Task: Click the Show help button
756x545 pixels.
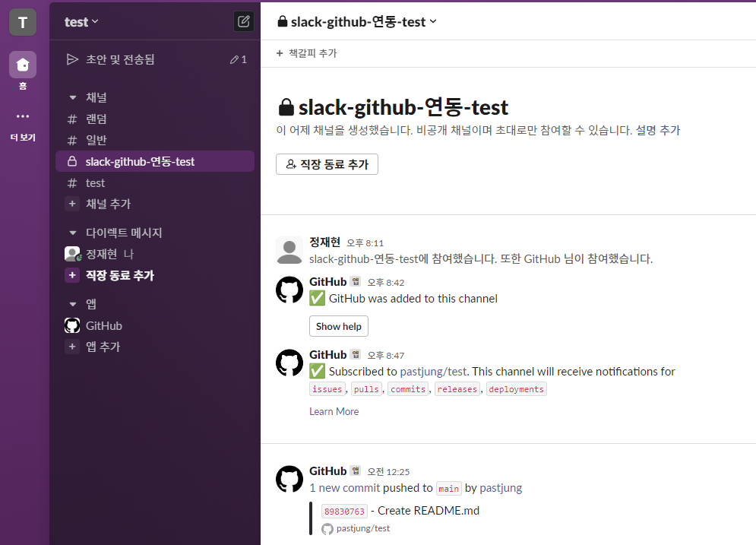Action: tap(338, 325)
